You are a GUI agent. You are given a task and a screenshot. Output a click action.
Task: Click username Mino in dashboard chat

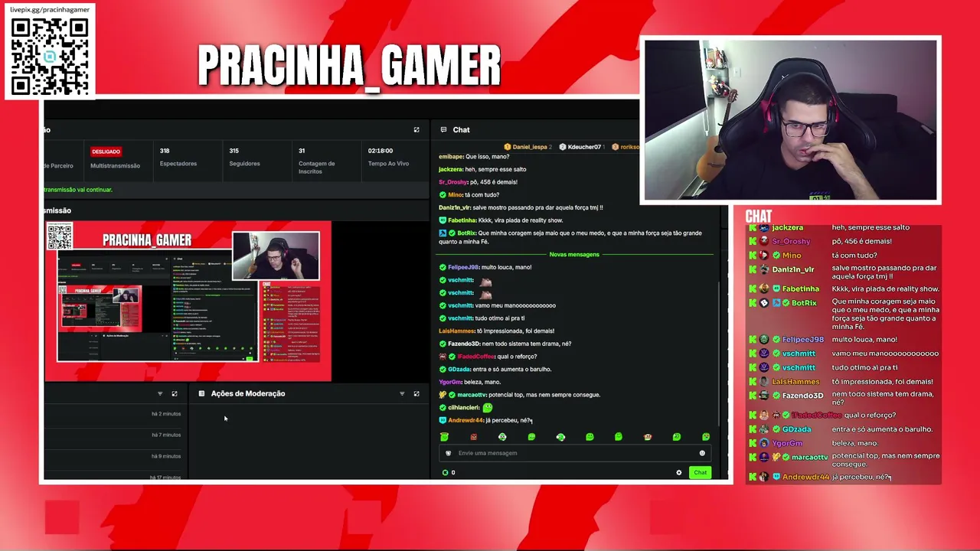tap(455, 195)
